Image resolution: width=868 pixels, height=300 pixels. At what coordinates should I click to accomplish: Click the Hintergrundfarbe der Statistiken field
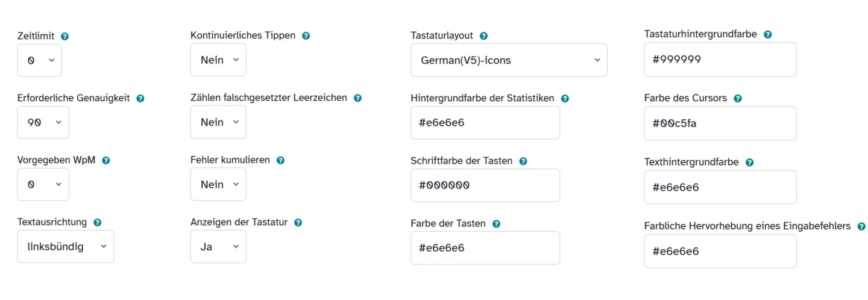[x=485, y=123]
